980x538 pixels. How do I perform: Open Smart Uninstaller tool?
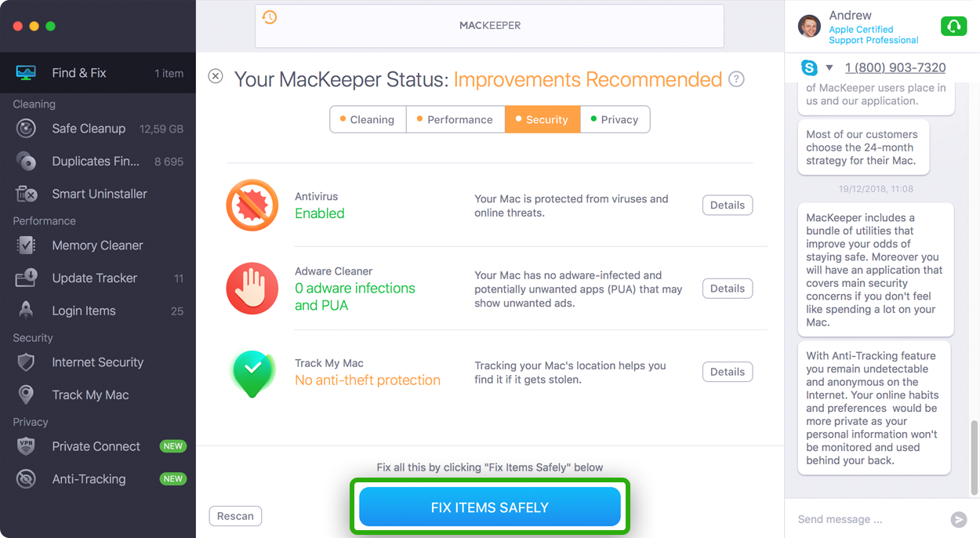click(x=98, y=194)
